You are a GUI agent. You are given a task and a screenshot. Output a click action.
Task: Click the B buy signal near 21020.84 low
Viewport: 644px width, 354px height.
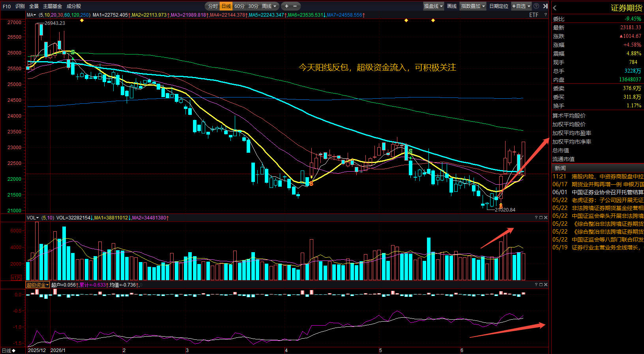point(501,206)
